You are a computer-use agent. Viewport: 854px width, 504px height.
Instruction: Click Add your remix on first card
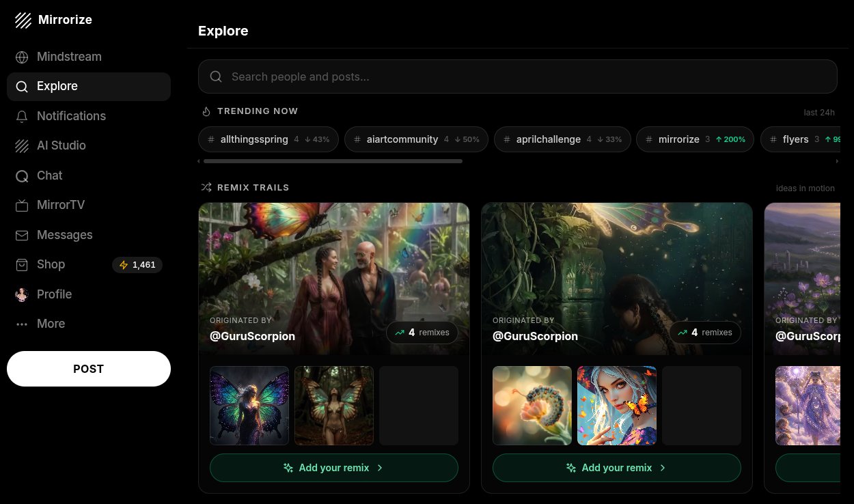coord(334,468)
